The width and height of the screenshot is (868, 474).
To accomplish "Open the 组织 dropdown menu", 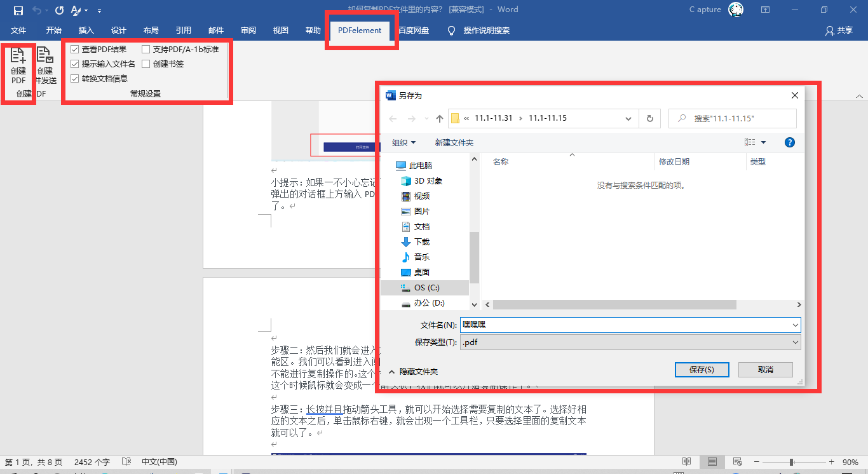I will tap(404, 142).
